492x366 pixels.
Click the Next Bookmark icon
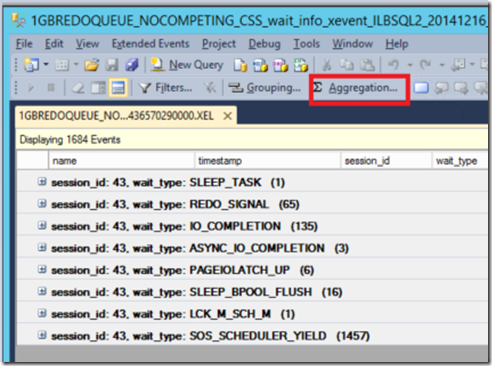tap(461, 88)
